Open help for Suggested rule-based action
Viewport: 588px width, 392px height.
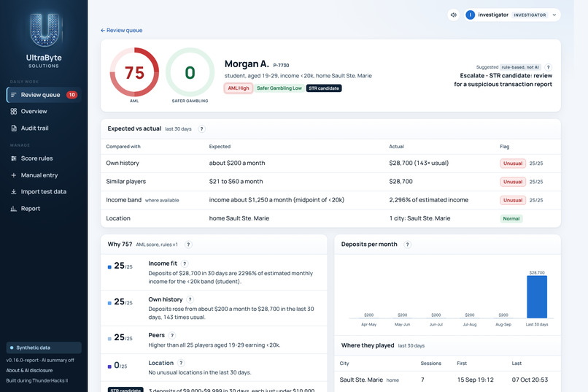point(549,67)
